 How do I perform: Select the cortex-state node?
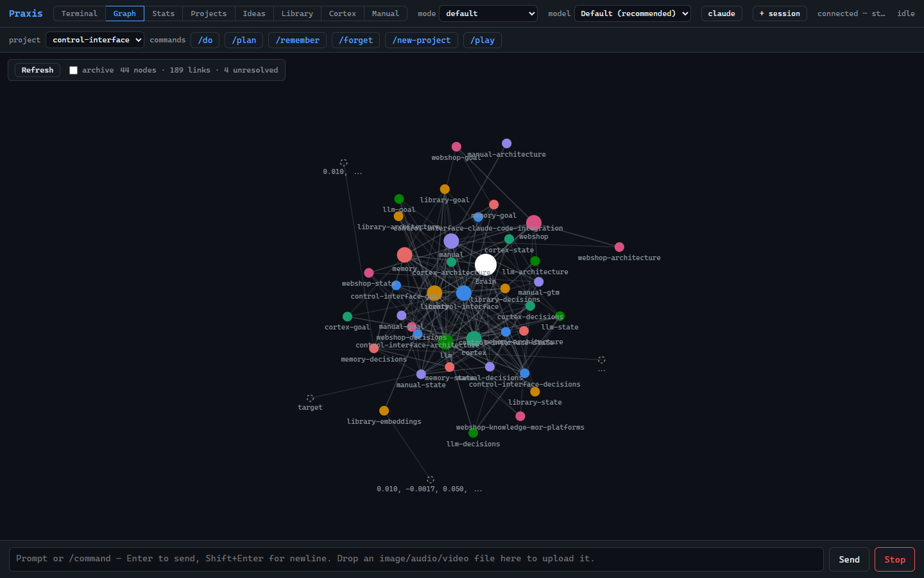click(x=509, y=239)
